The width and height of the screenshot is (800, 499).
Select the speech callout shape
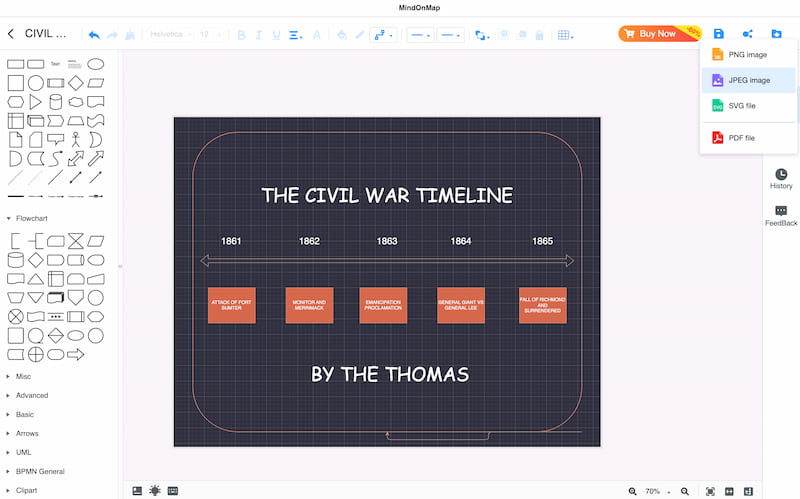[56, 139]
